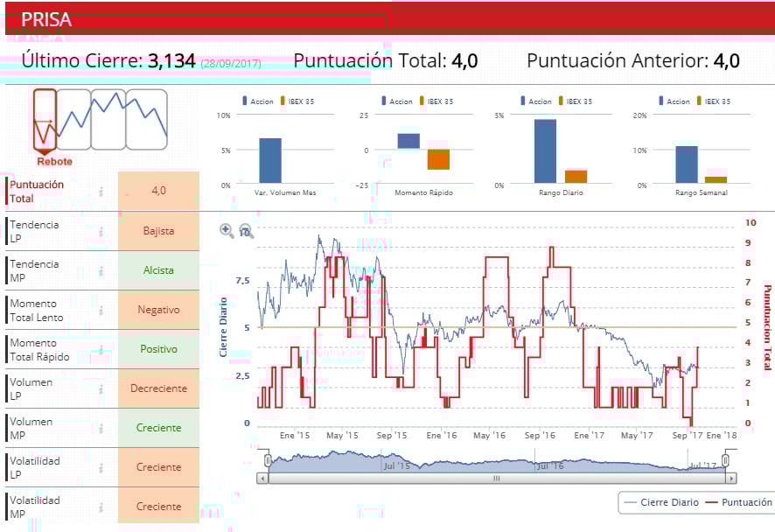Image resolution: width=775 pixels, height=532 pixels.
Task: Click the navigator horizontal scrollbar thumb
Action: 497,478
